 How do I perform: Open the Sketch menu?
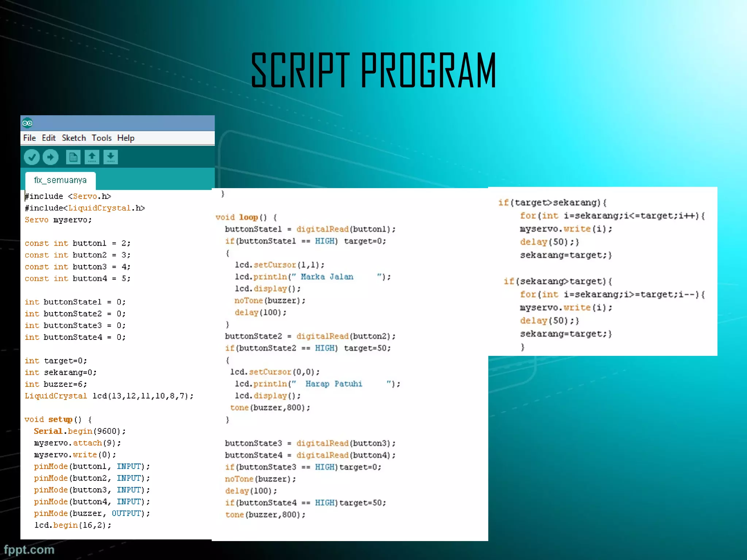pyautogui.click(x=74, y=138)
